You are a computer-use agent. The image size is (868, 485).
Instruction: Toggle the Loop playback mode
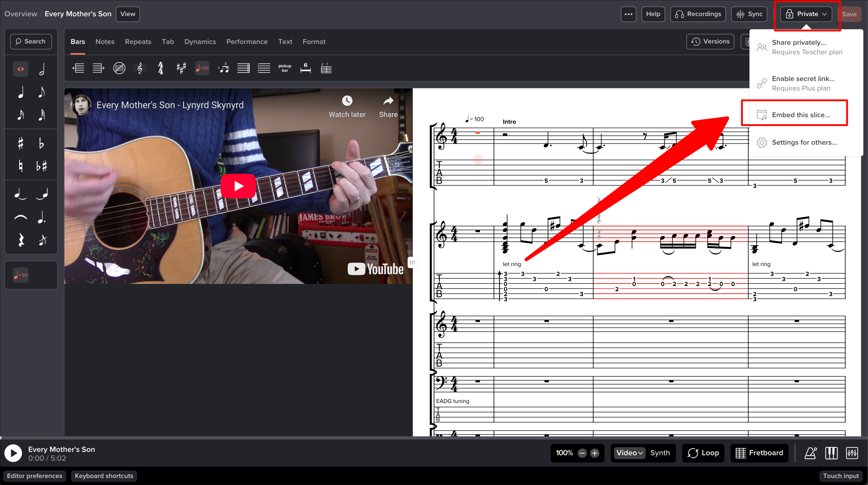click(703, 453)
